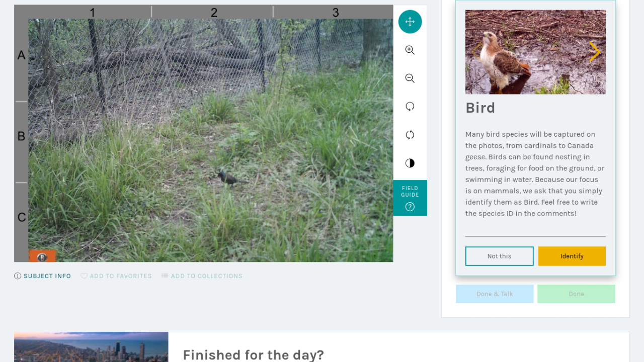Rotate the subject image
644x362 pixels.
(x=410, y=106)
